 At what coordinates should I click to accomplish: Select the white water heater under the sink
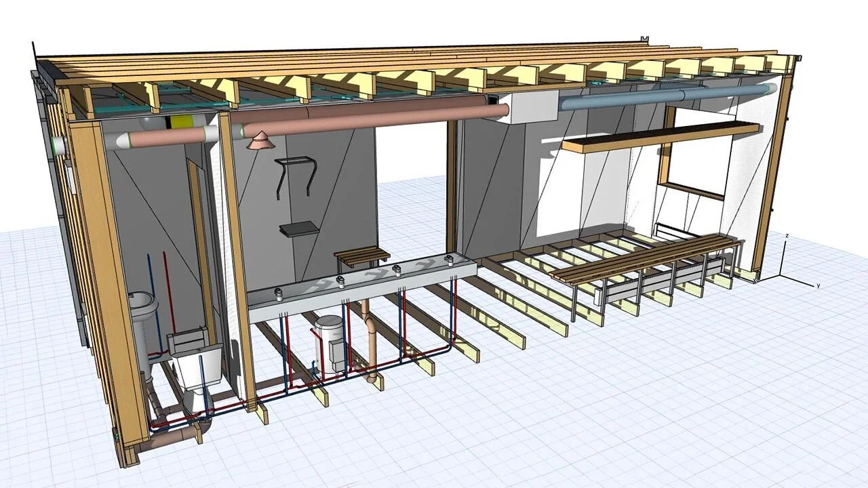[330, 344]
